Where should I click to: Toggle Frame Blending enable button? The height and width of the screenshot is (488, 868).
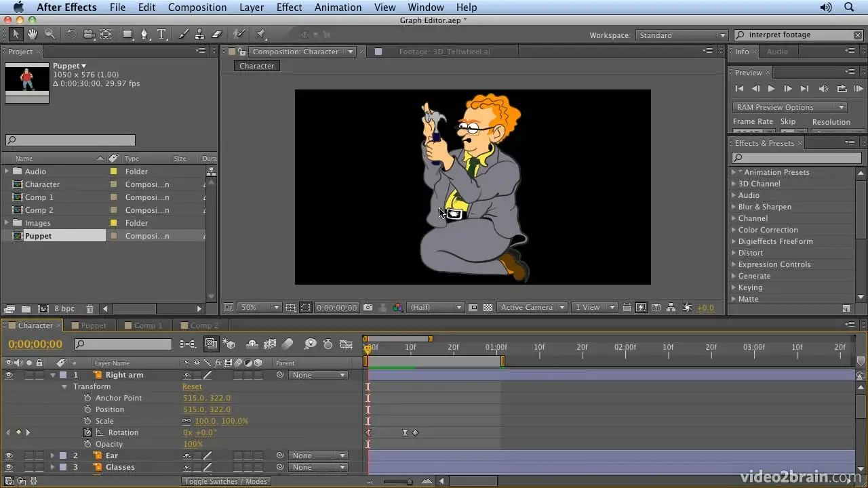tap(270, 344)
